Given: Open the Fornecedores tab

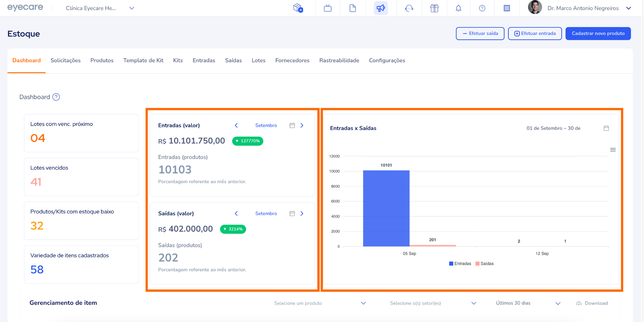Looking at the screenshot, I should 292,60.
